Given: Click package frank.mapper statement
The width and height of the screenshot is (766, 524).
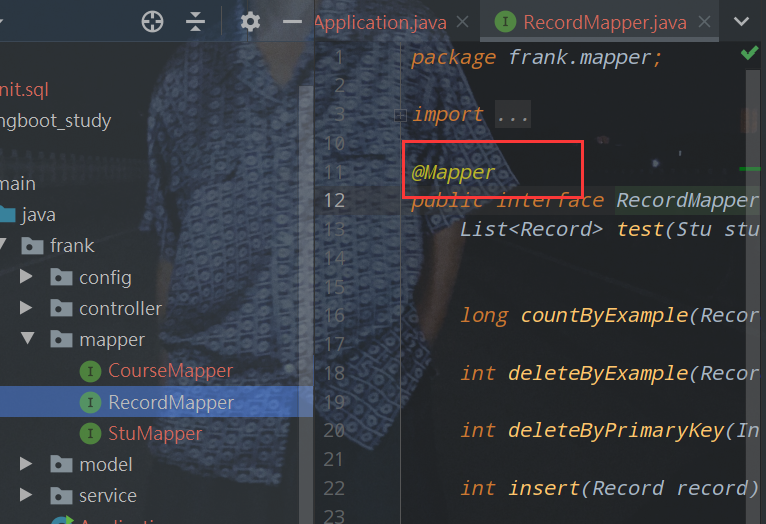Looking at the screenshot, I should point(536,58).
